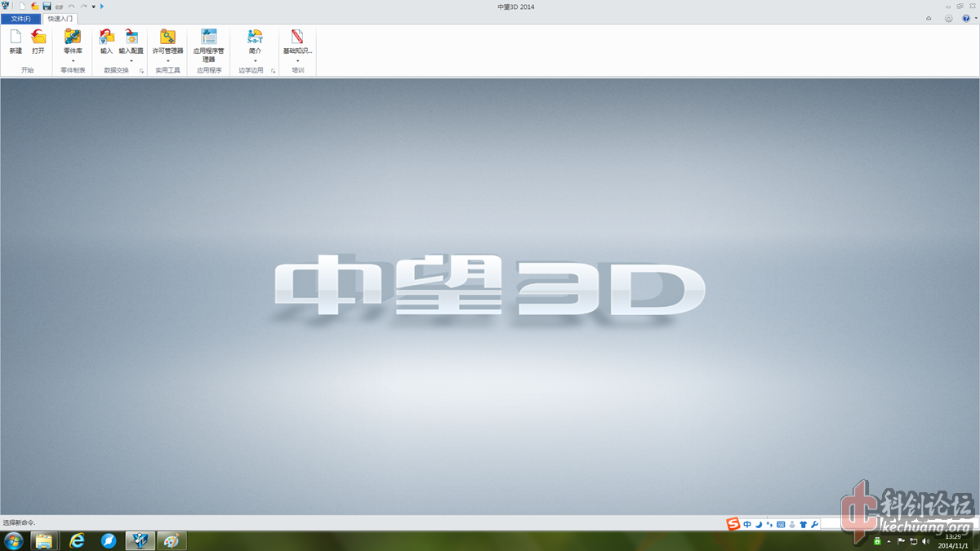Image resolution: width=980 pixels, height=551 pixels.
Task: Show hidden tray icons arrow
Action: [x=889, y=541]
